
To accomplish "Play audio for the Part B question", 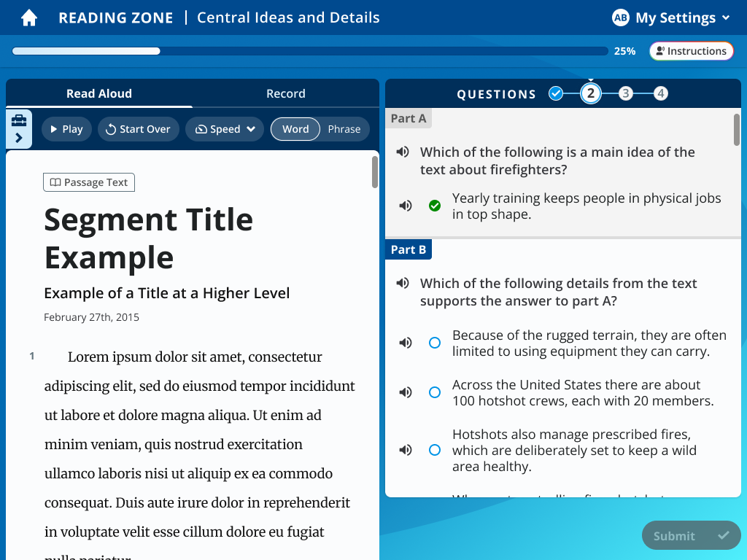I will (x=403, y=284).
